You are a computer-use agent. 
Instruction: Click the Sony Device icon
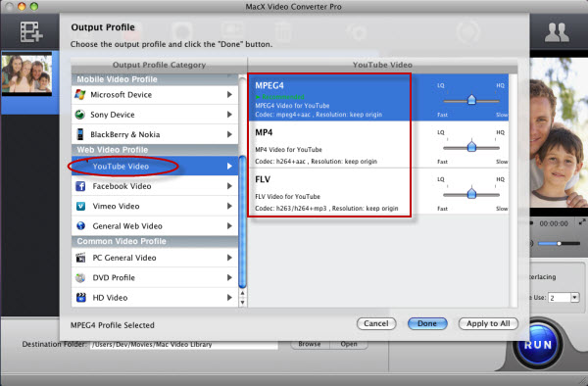(x=80, y=115)
